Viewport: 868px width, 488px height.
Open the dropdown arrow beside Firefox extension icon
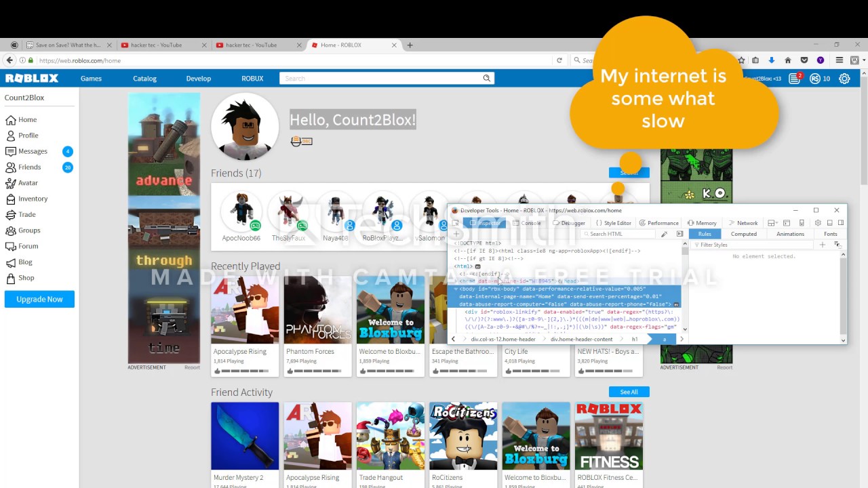tap(863, 60)
